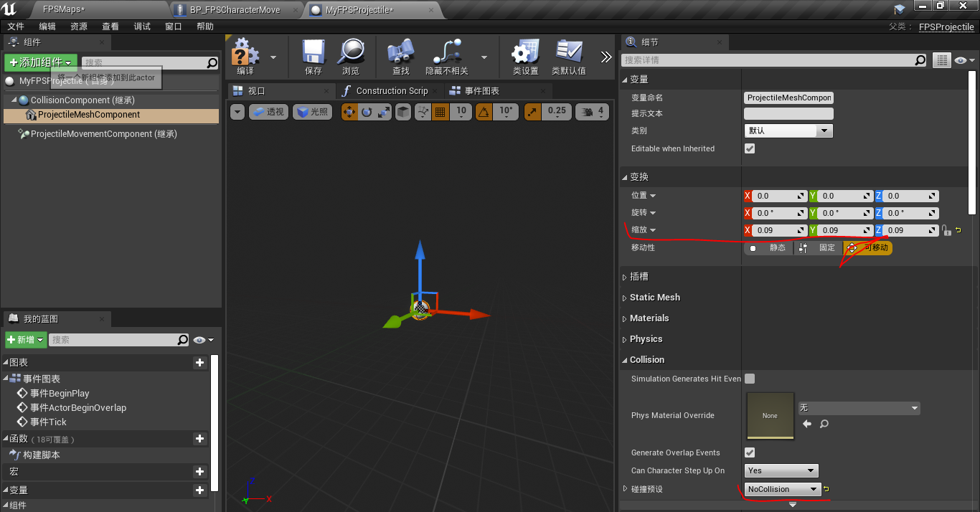Image resolution: width=980 pixels, height=512 pixels.
Task: Open the details property matrix grid icon
Action: point(941,60)
